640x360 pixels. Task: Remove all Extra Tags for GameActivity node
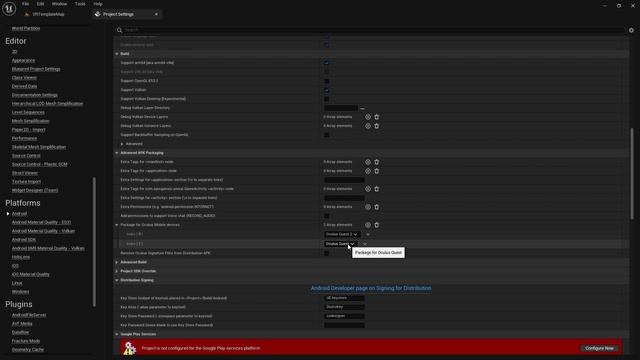(x=376, y=189)
